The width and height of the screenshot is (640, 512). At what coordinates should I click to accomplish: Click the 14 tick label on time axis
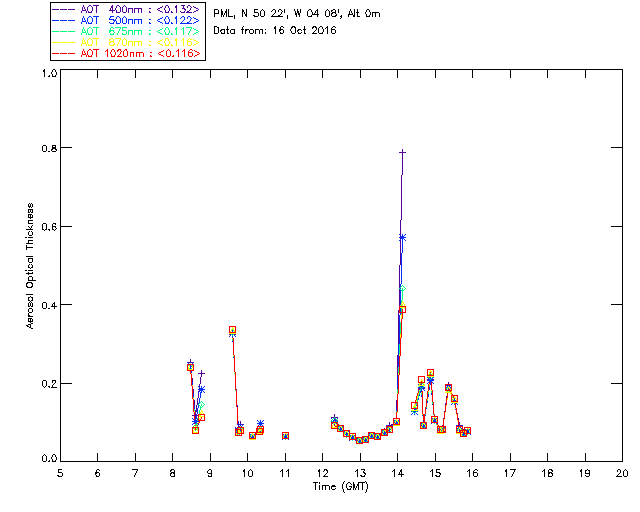tap(397, 473)
